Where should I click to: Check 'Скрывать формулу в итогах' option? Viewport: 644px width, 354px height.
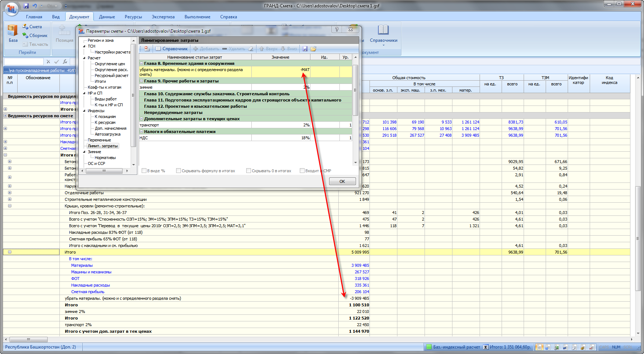pyautogui.click(x=178, y=171)
